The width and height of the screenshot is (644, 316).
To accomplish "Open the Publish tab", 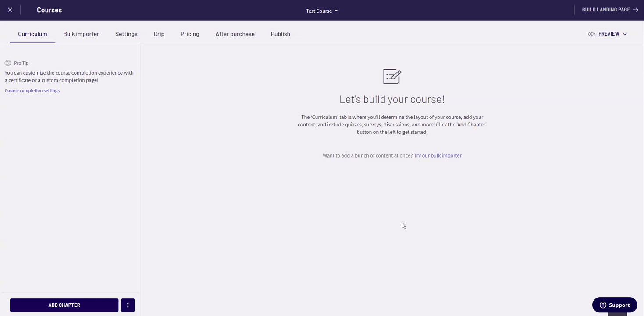I will [281, 34].
